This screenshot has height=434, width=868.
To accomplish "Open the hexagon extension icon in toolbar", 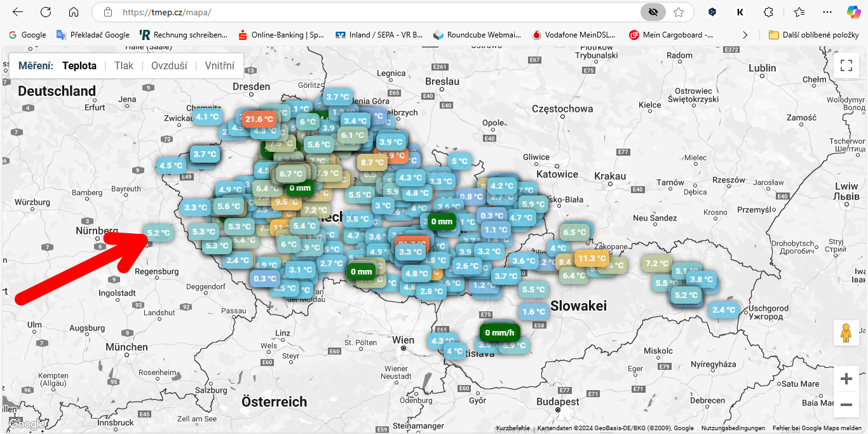I will coord(713,12).
